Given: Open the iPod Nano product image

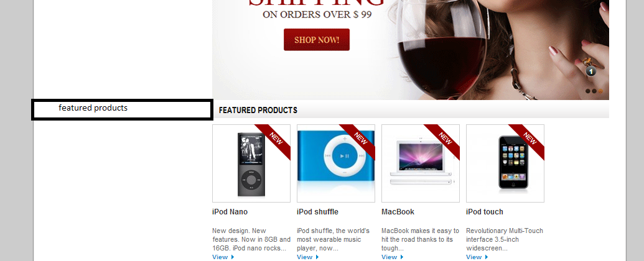Looking at the screenshot, I should pos(251,163).
